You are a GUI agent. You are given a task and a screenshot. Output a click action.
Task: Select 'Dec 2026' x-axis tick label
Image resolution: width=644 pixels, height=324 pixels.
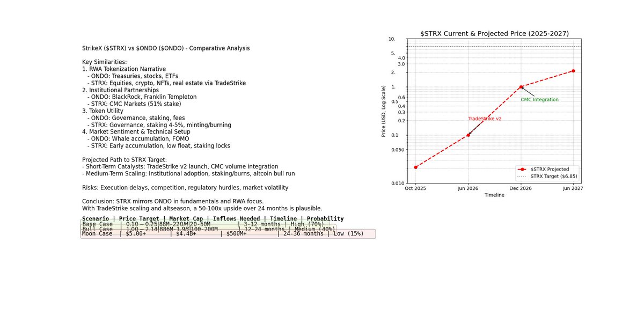(521, 188)
